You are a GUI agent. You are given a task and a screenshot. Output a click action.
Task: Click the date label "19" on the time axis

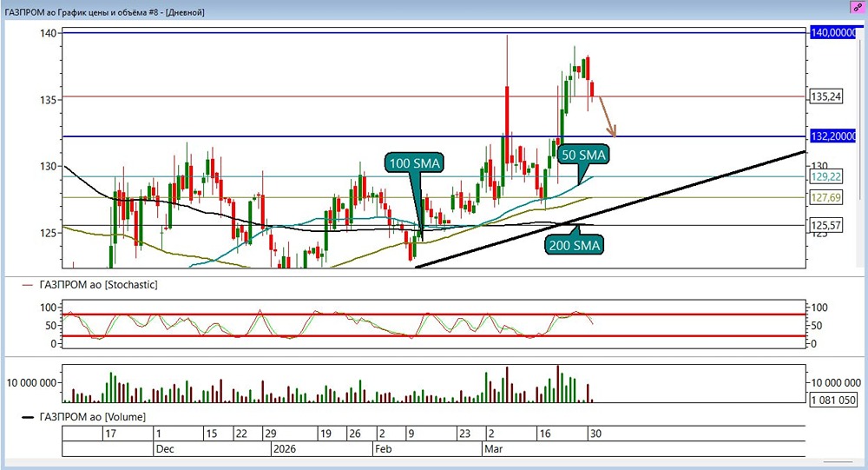(325, 434)
